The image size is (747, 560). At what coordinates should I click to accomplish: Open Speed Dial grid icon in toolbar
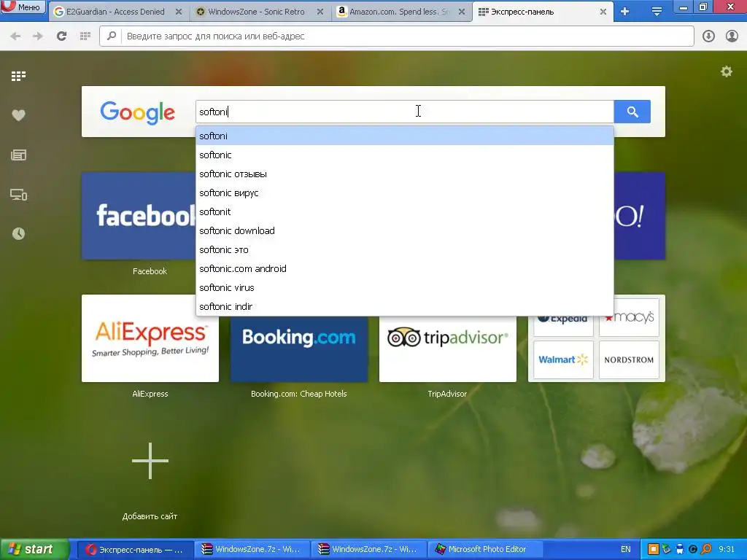tap(85, 36)
